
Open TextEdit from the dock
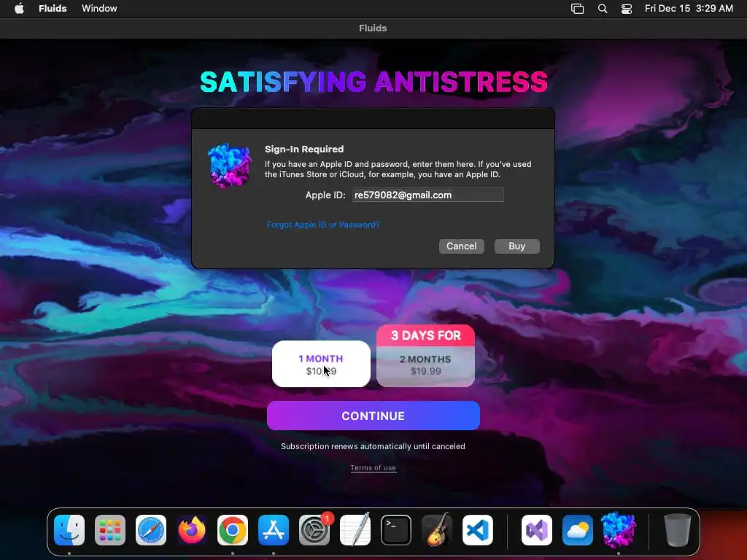355,530
